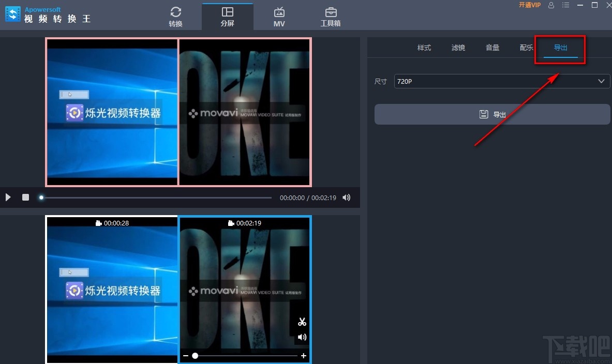
Task: Open the 开通VIP upgrade link
Action: pos(529,5)
